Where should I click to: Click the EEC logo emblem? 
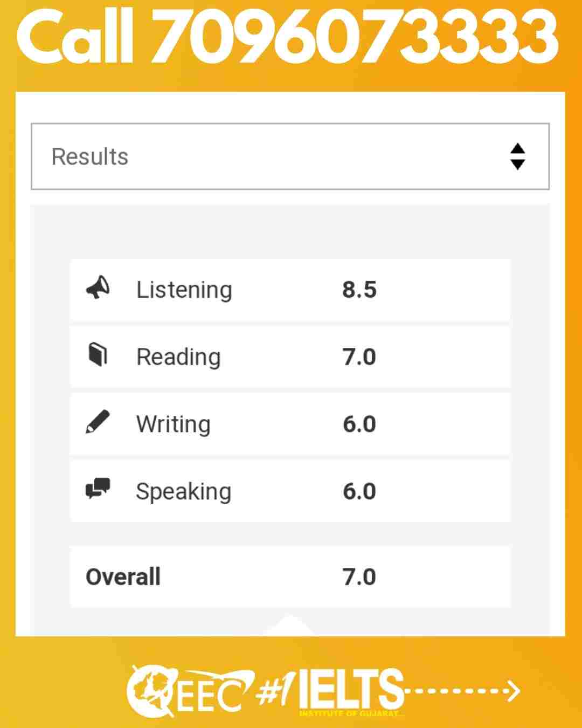click(151, 691)
